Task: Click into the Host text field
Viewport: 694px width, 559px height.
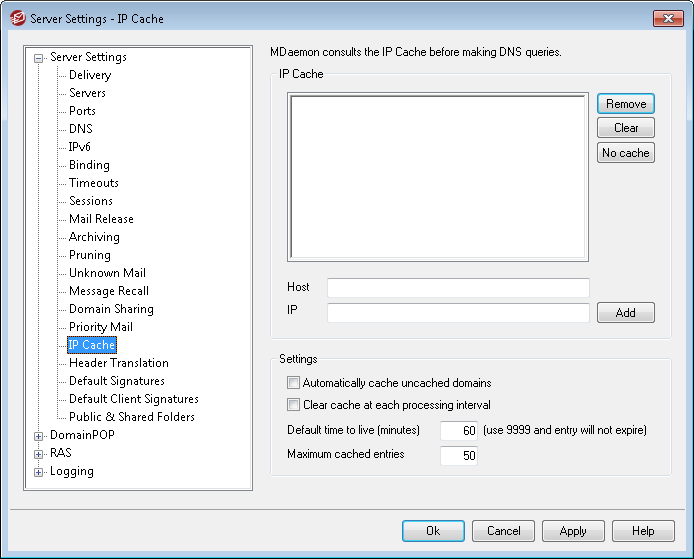Action: pos(458,288)
